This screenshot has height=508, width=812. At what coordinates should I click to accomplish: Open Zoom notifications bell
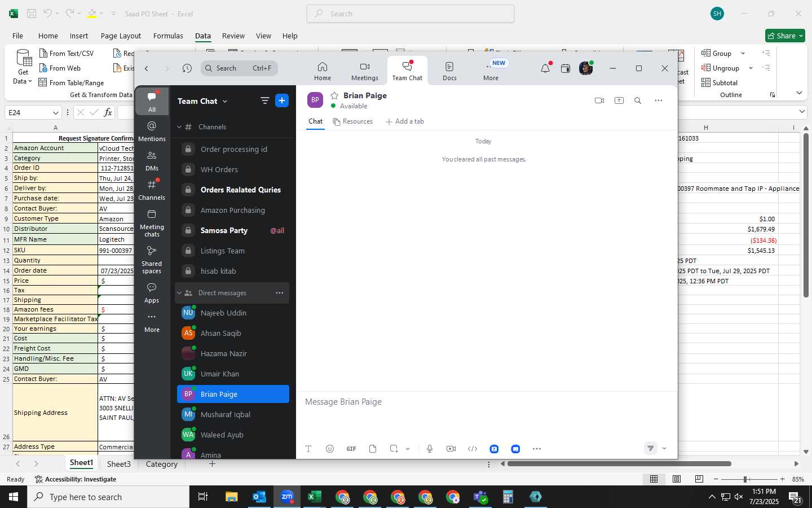[545, 68]
